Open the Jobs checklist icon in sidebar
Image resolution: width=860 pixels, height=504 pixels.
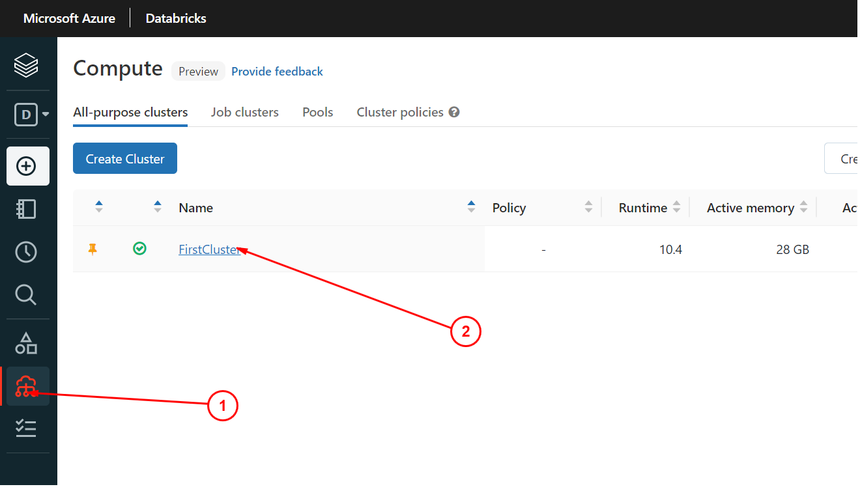coord(26,428)
